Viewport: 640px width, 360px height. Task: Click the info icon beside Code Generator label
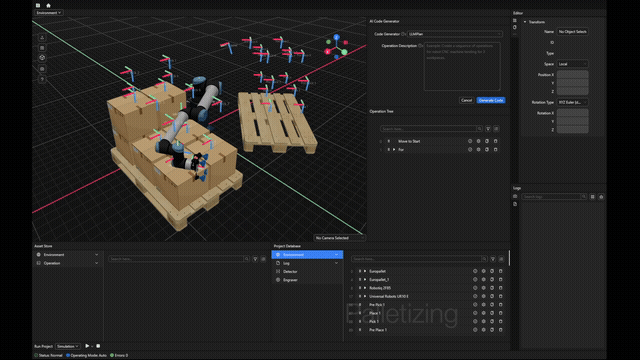tap(403, 34)
